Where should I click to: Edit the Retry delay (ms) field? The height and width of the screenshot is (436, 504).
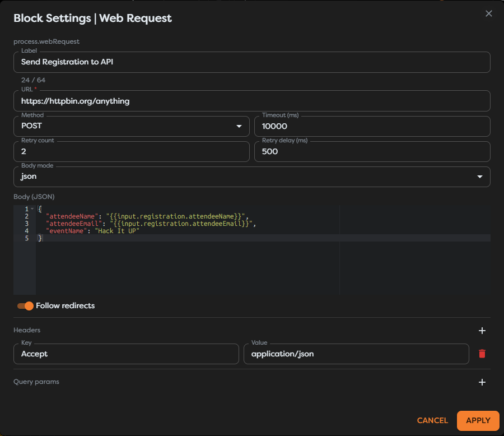click(x=372, y=151)
